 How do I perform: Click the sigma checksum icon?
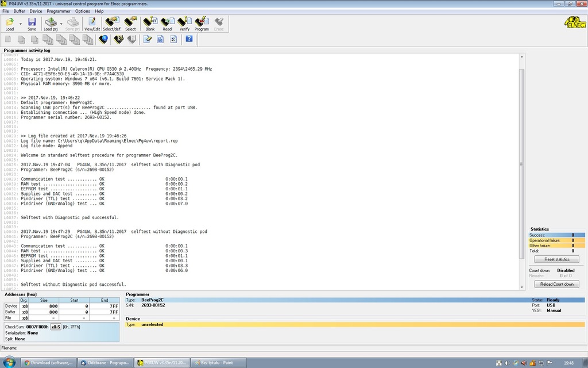pos(173,39)
